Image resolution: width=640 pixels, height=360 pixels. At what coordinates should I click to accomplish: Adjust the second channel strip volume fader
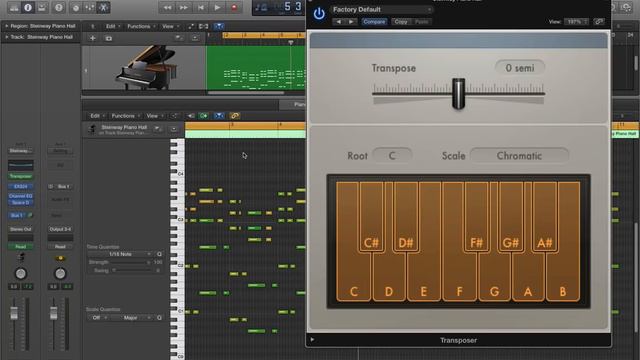point(53,313)
